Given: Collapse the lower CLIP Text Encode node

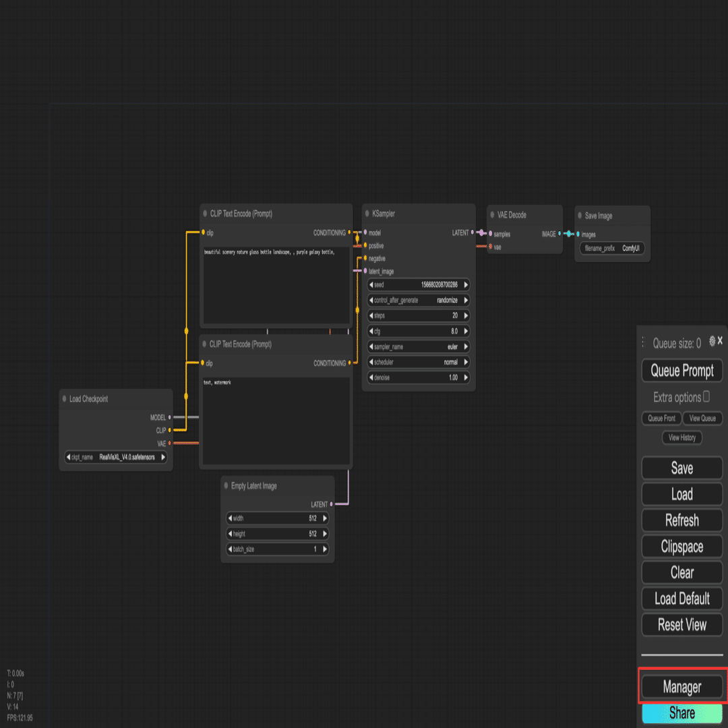Looking at the screenshot, I should [x=204, y=344].
